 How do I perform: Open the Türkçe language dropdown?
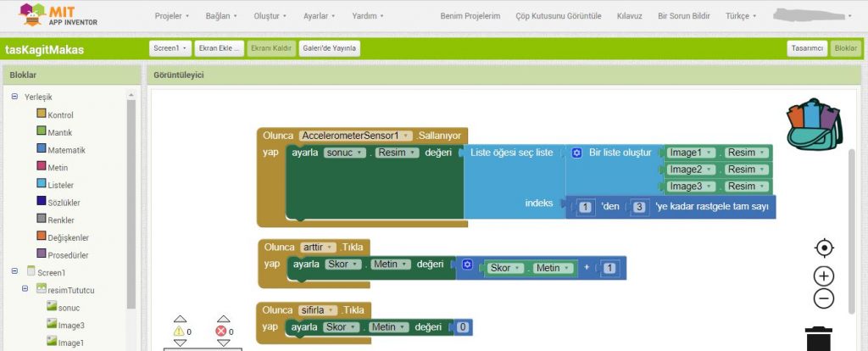[743, 16]
